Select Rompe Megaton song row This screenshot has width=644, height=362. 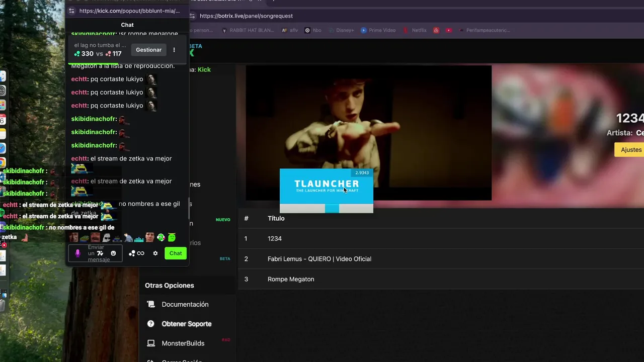(x=441, y=279)
